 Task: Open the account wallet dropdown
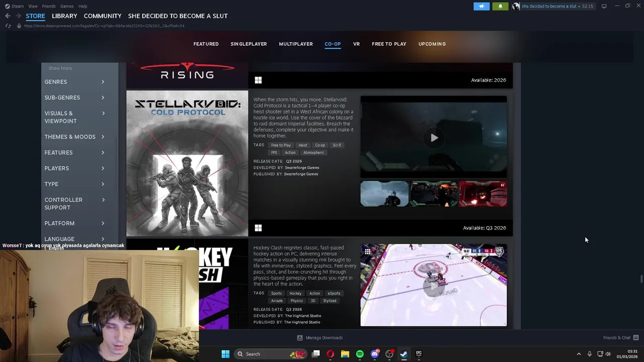click(x=557, y=6)
